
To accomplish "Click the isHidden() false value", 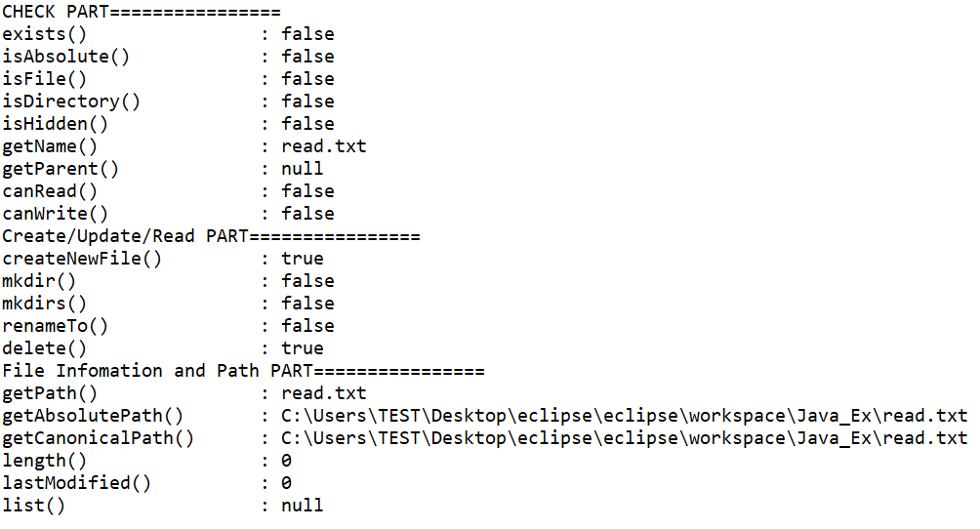I will coord(307,124).
